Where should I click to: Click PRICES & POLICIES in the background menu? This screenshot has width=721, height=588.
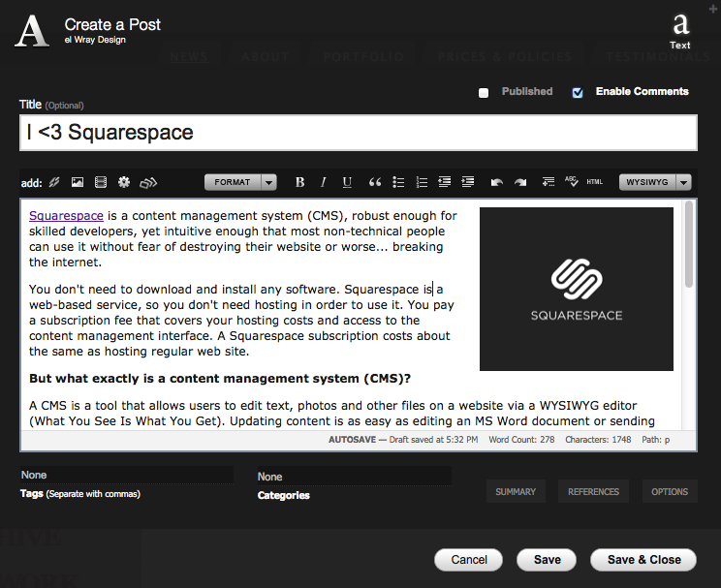click(505, 57)
